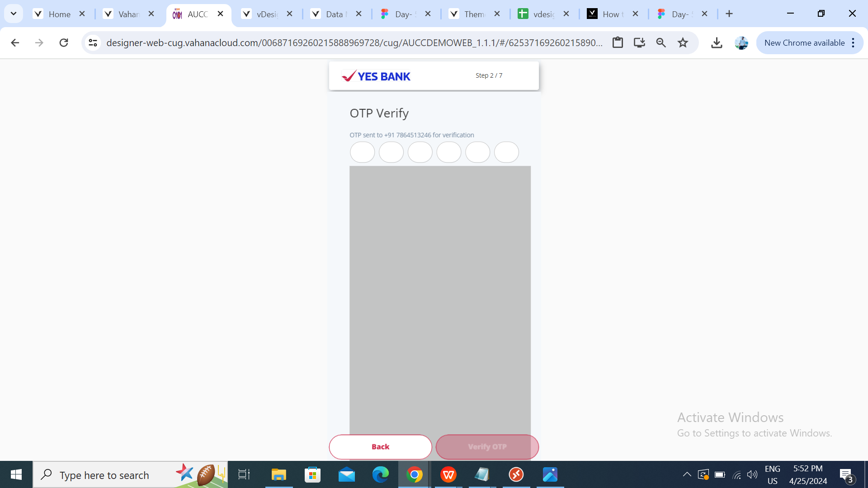Go back using browser back arrow
The width and height of the screenshot is (868, 488).
pos(15,43)
